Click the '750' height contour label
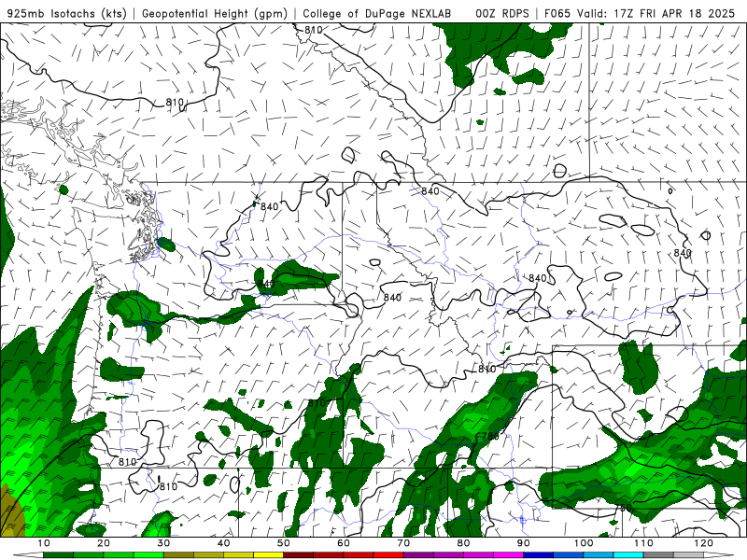Screen dimensions: 747x560 [x=624, y=508]
